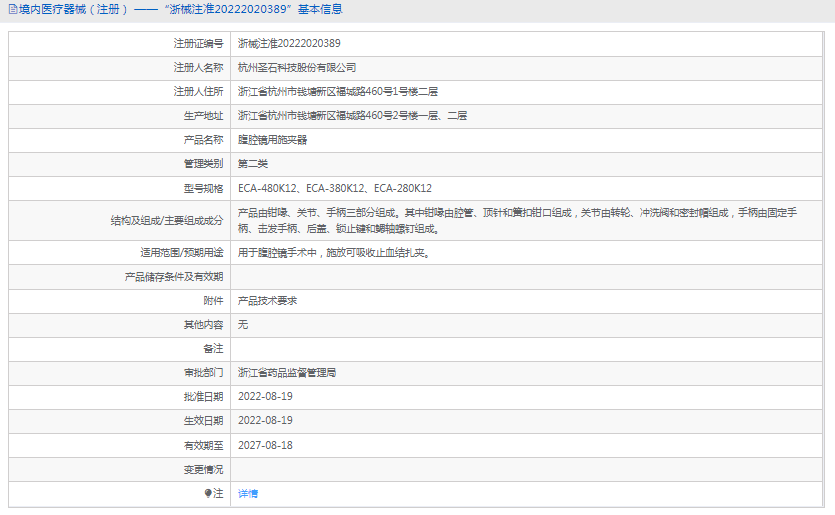835x515 pixels.
Task: Click the 注册人住所 label
Action: [199, 92]
